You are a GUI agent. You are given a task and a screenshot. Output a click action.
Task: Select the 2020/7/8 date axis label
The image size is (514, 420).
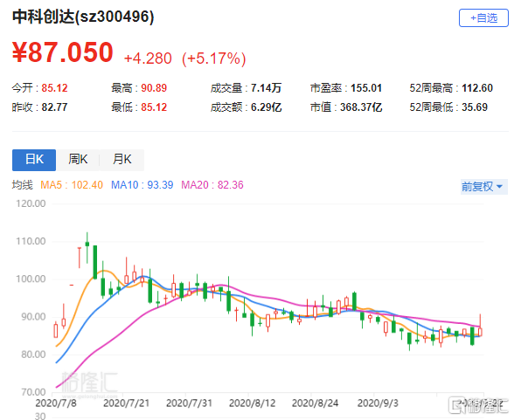56,403
